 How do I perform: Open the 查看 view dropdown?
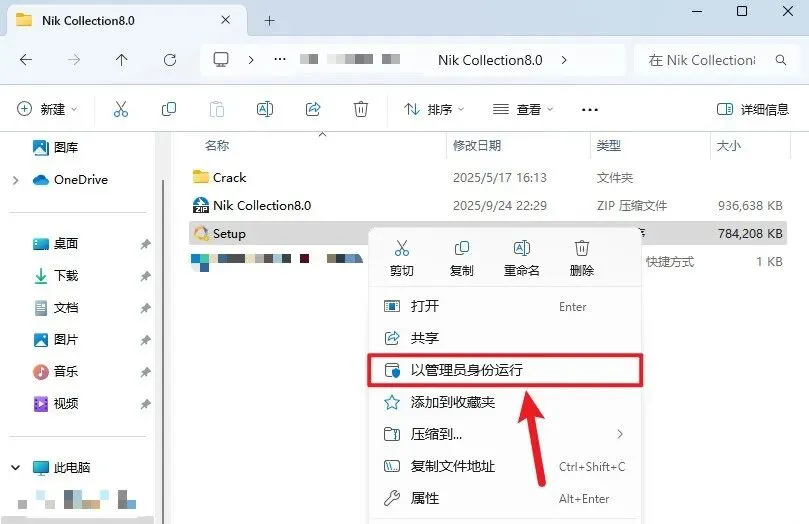(x=523, y=109)
